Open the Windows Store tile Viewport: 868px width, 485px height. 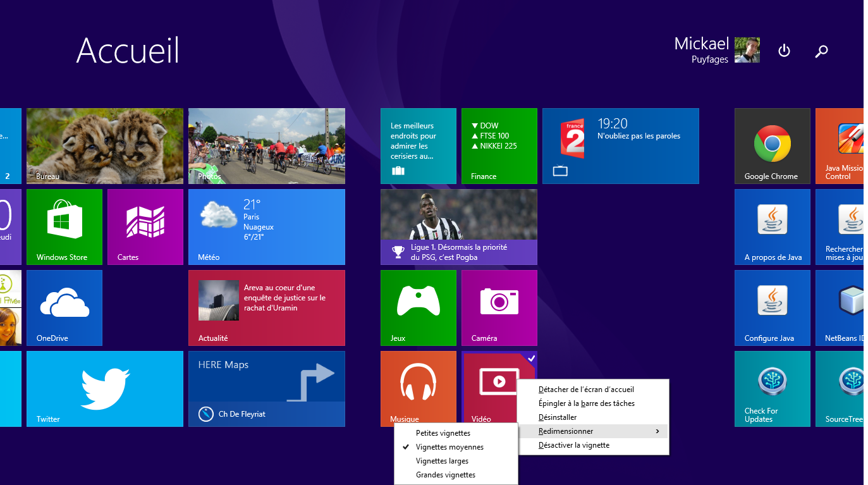pos(64,227)
